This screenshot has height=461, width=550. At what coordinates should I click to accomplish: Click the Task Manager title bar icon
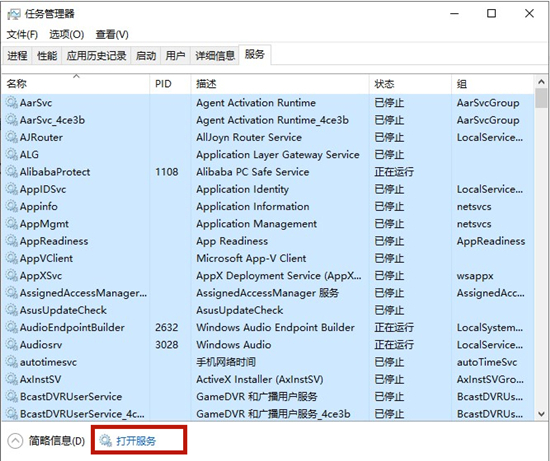[14, 14]
